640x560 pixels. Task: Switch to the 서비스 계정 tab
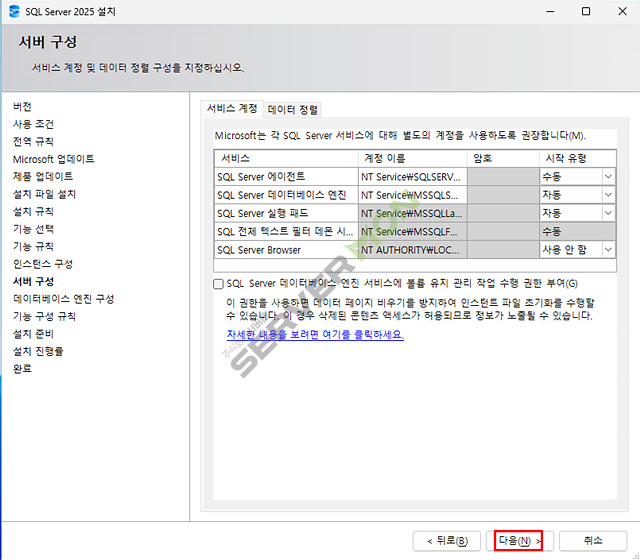232,109
